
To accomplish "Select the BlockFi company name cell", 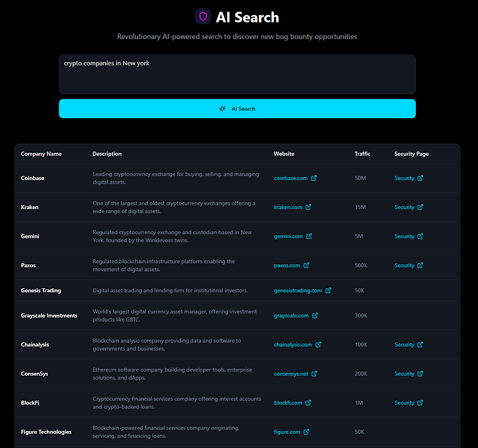I will click(x=30, y=403).
